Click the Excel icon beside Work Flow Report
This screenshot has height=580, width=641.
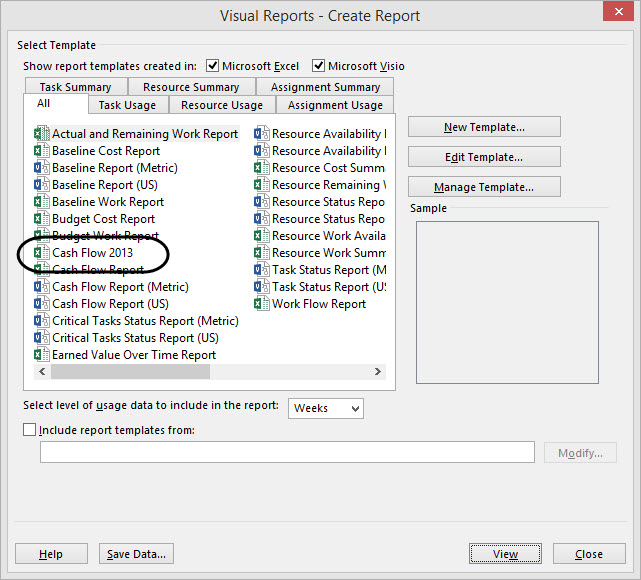point(261,304)
